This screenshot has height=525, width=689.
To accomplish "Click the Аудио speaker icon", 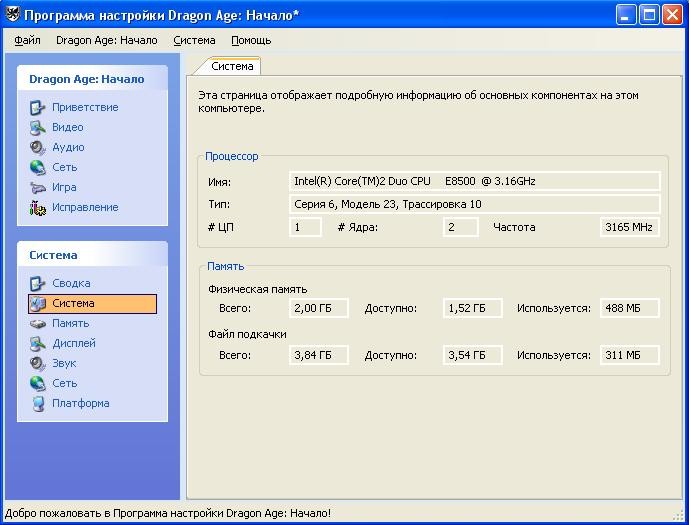I will 37,148.
